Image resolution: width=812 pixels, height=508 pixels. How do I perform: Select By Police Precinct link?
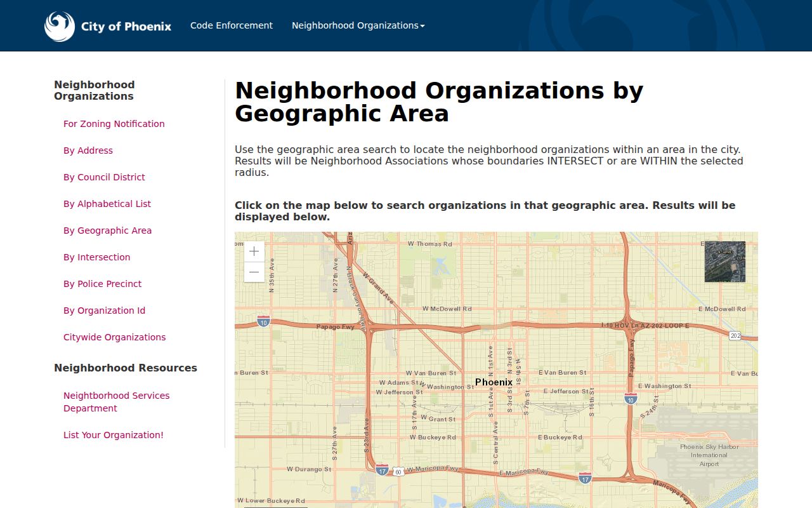[103, 284]
